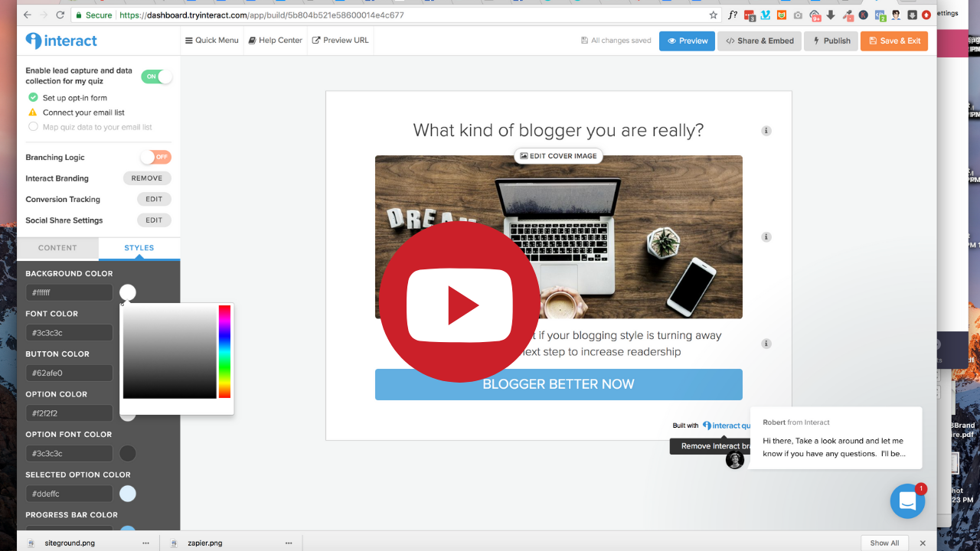The height and width of the screenshot is (551, 980).
Task: Click the round 'K' extension icon
Action: [x=863, y=15]
